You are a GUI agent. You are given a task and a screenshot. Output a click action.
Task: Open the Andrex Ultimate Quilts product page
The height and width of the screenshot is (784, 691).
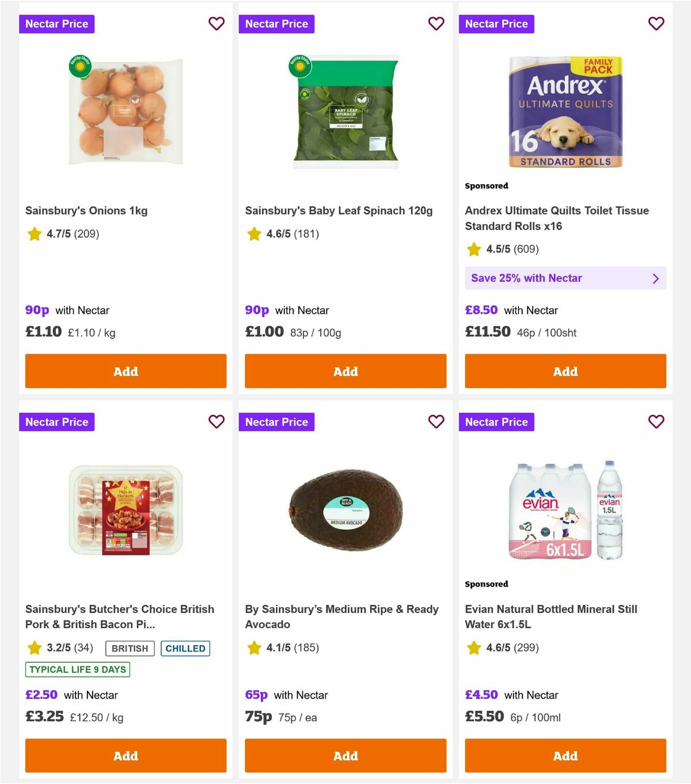pyautogui.click(x=556, y=218)
